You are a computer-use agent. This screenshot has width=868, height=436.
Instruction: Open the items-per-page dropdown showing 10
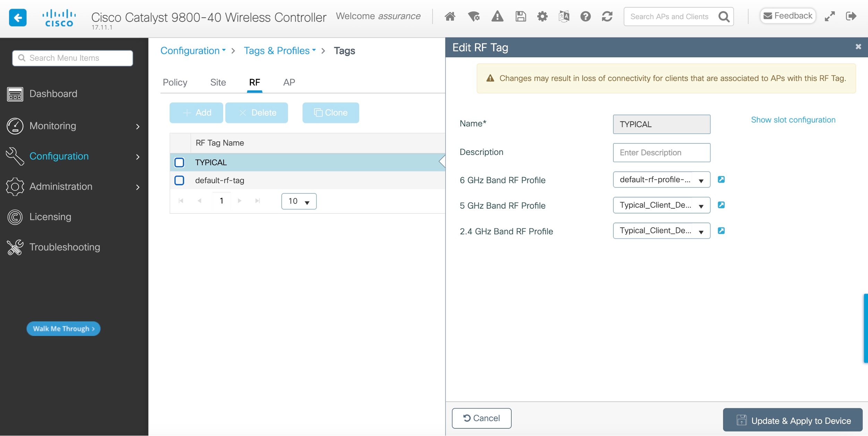coord(299,201)
